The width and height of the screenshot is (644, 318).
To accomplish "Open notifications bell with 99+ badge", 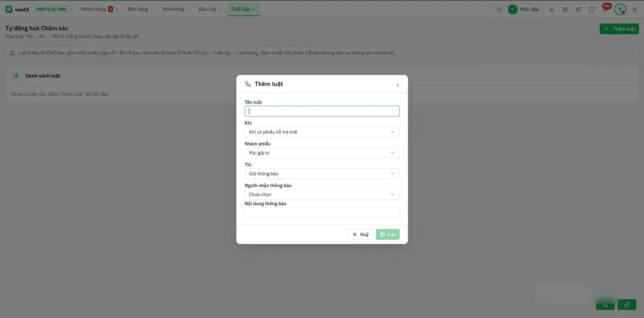I will [x=605, y=9].
